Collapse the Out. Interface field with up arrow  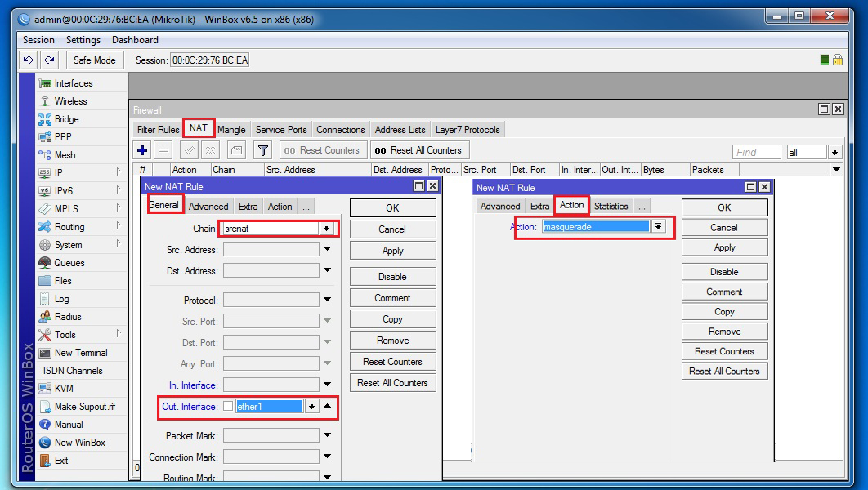(x=327, y=406)
